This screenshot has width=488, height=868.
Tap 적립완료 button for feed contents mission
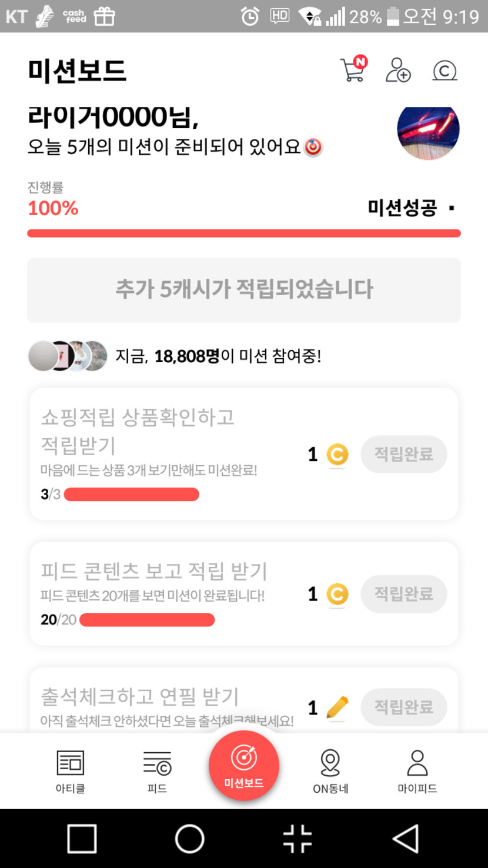click(x=403, y=594)
